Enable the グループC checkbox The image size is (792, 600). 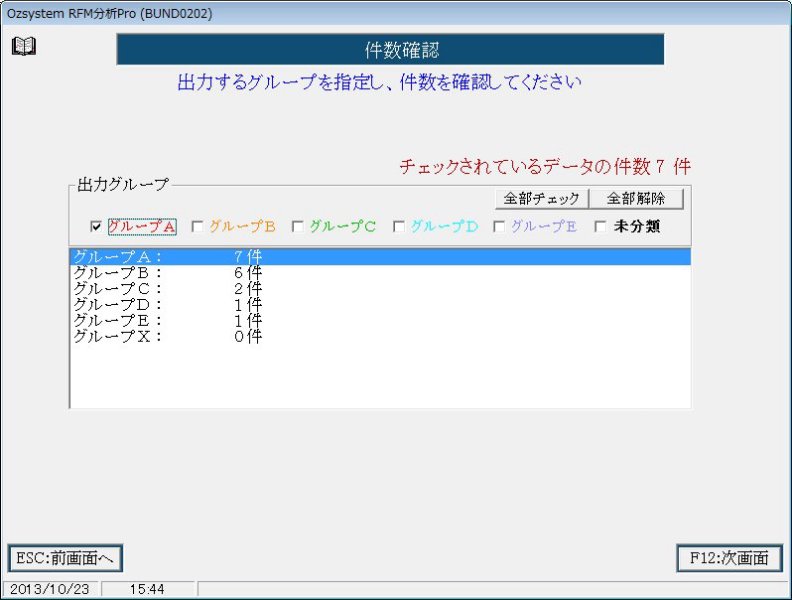[298, 226]
